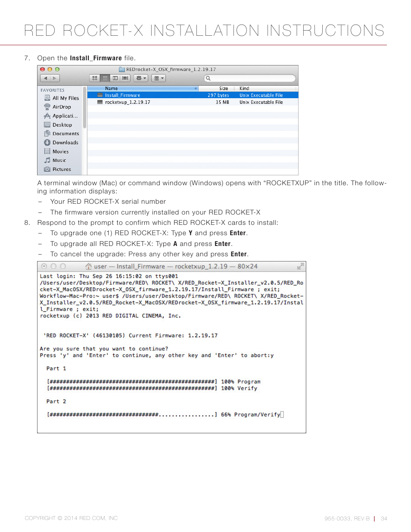Toggle Terminal window full screen

pyautogui.click(x=301, y=266)
